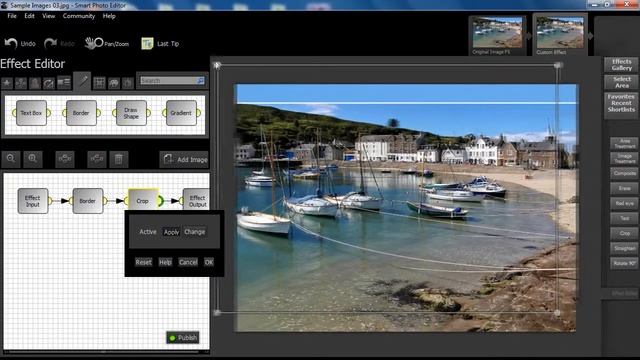This screenshot has height=360, width=640.
Task: Click the first node-group icon
Action: point(65,159)
